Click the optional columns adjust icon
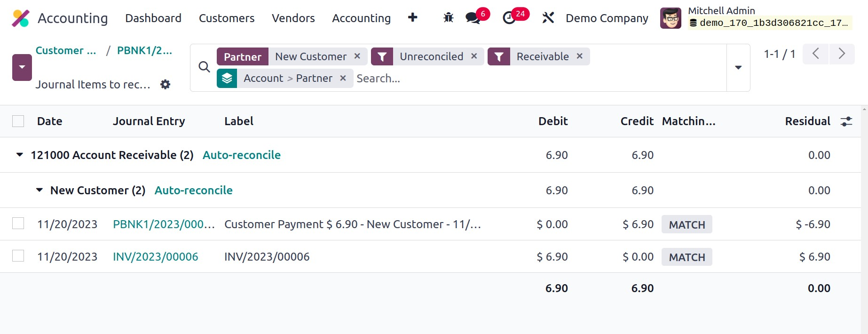This screenshot has width=868, height=334. click(x=846, y=121)
